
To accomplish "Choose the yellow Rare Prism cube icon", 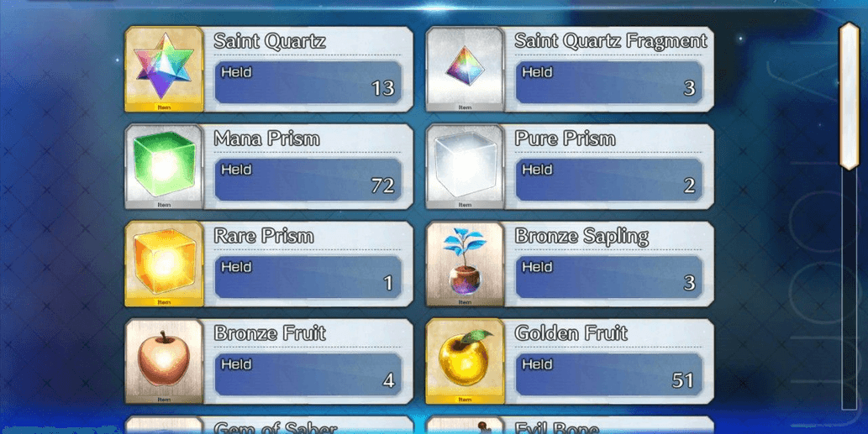I will coord(164,264).
